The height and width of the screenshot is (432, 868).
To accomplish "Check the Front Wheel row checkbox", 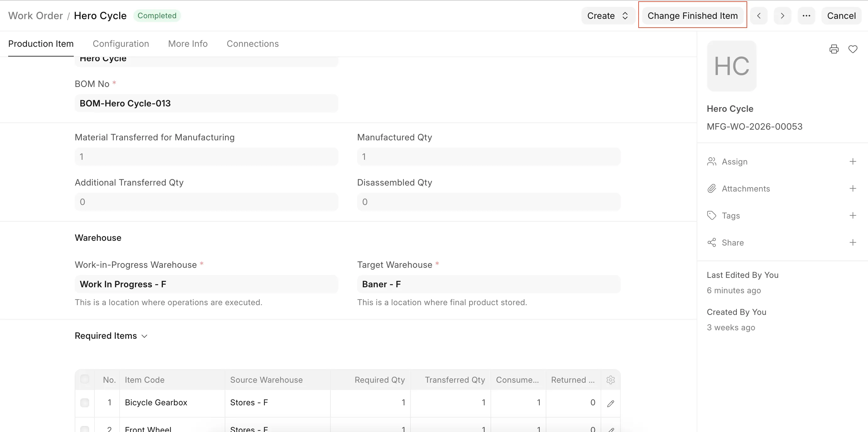I will pos(85,429).
